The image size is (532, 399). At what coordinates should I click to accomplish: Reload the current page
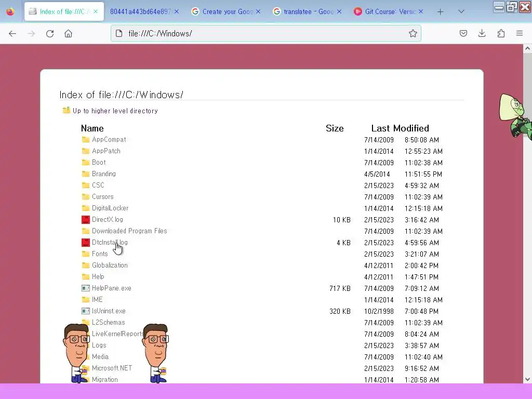click(50, 34)
